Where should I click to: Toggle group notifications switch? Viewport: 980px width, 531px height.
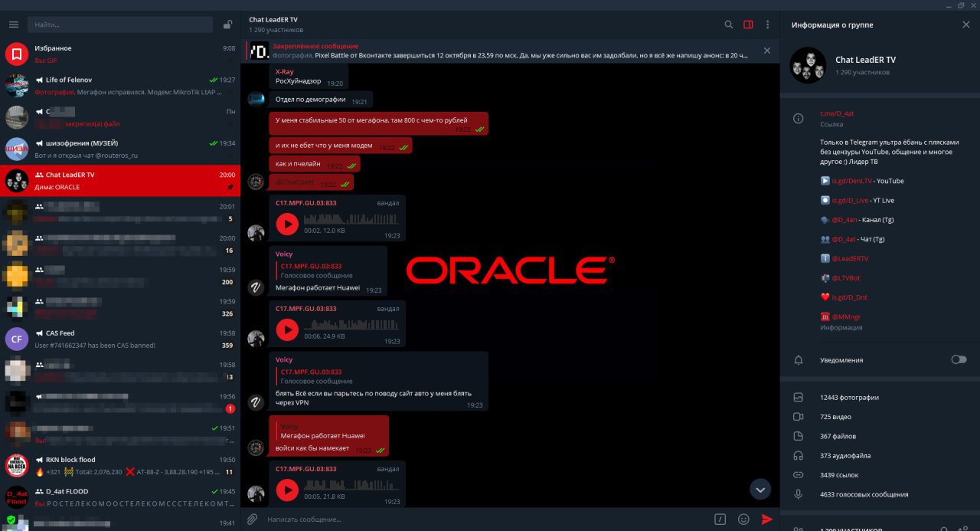959,359
